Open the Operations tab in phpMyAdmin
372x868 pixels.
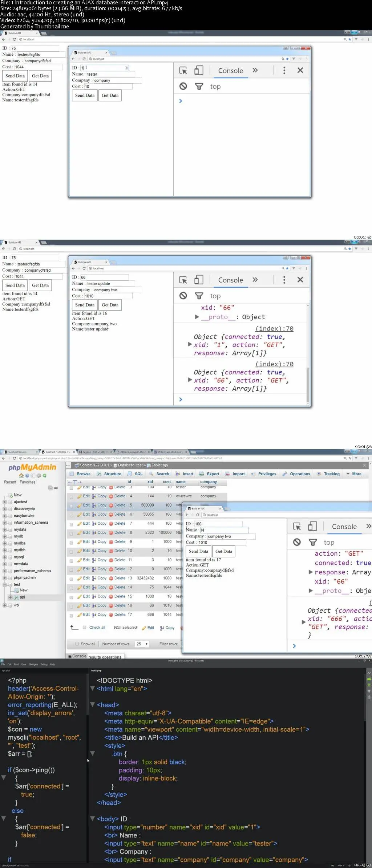[296, 474]
